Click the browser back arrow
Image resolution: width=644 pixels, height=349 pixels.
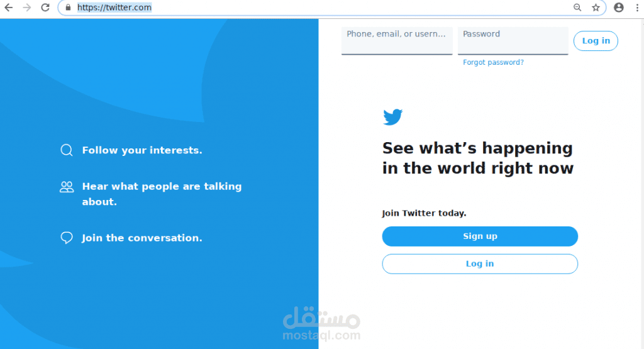point(8,8)
